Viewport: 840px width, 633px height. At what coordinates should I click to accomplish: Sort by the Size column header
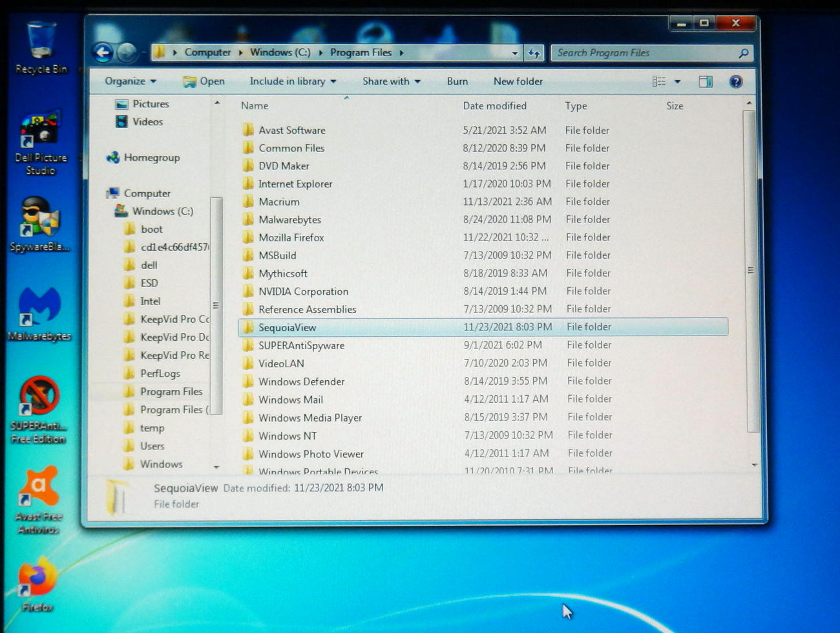point(675,106)
